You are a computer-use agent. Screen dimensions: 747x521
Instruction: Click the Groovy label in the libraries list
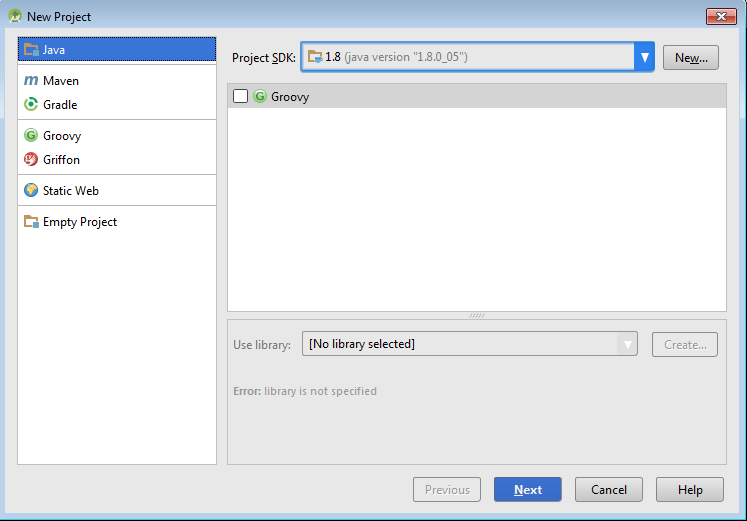click(x=290, y=97)
